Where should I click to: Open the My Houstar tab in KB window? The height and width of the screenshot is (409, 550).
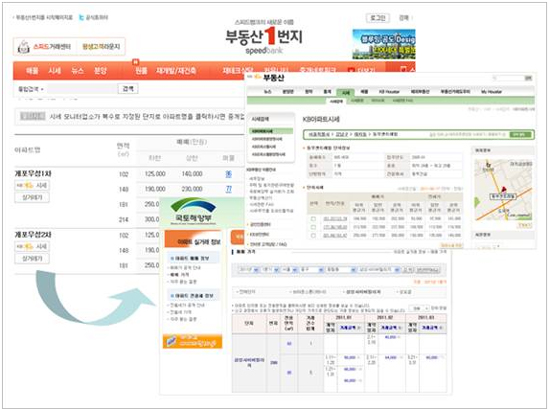[x=491, y=92]
